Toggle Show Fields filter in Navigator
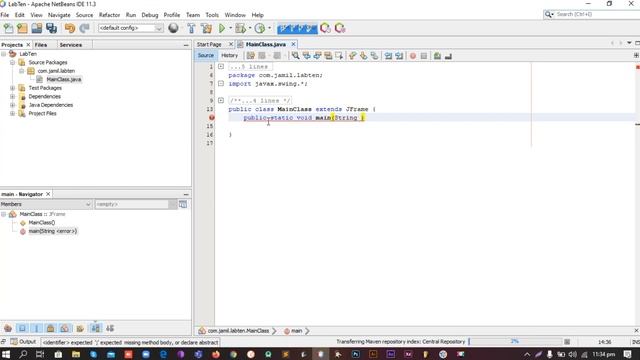Screen dimensions: 640x360 (22, 328)
